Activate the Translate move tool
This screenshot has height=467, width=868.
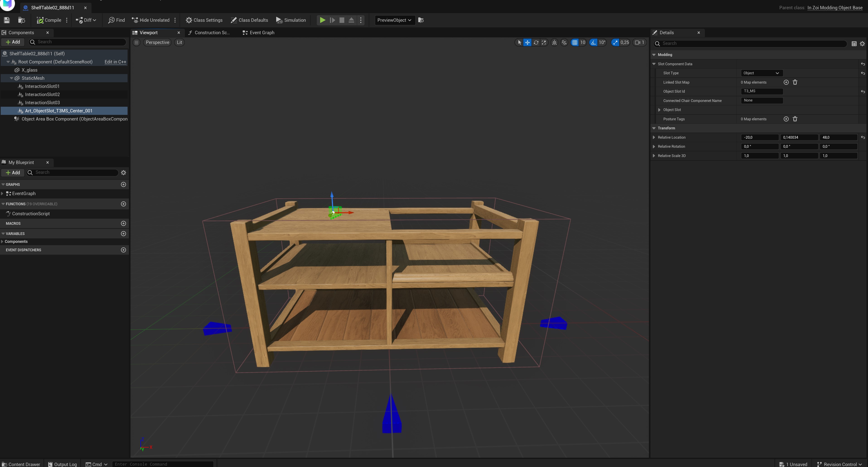click(x=527, y=42)
